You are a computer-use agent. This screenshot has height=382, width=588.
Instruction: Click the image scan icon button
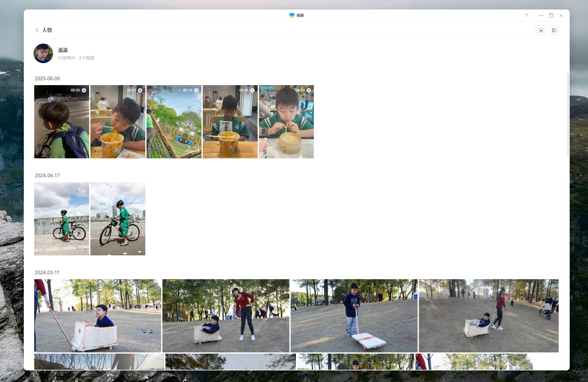[x=541, y=30]
